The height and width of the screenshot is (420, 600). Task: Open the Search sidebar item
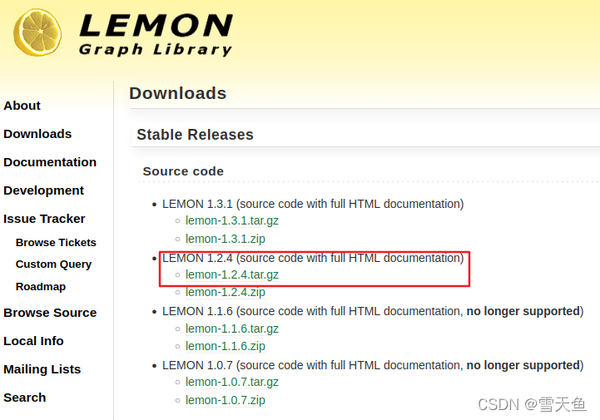click(x=24, y=397)
